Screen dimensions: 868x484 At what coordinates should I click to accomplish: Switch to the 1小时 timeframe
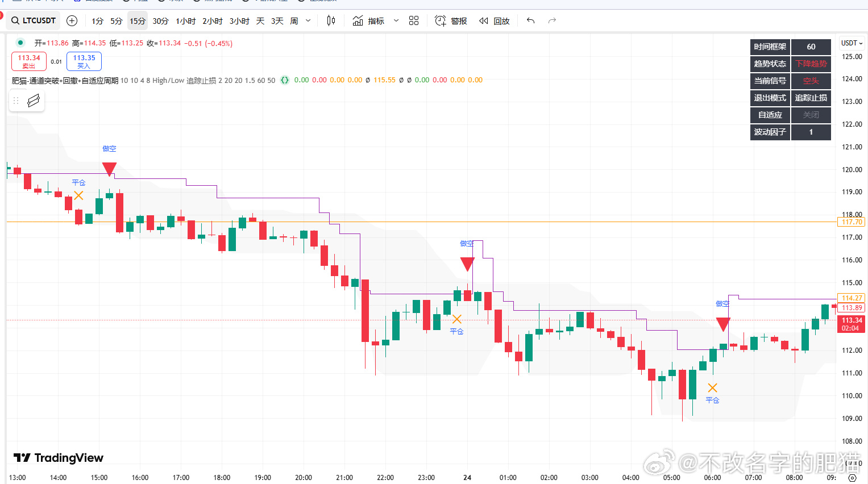[185, 21]
